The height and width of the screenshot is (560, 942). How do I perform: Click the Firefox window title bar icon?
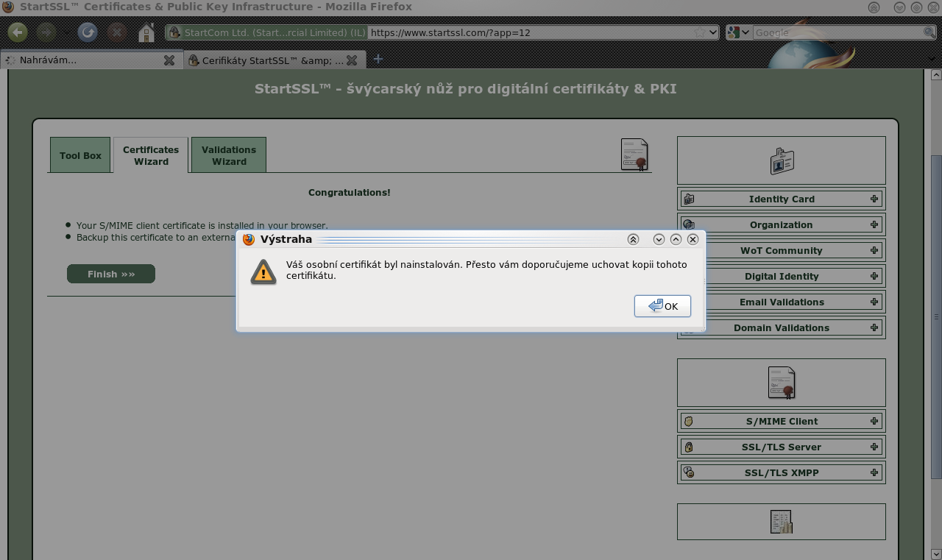(x=8, y=7)
